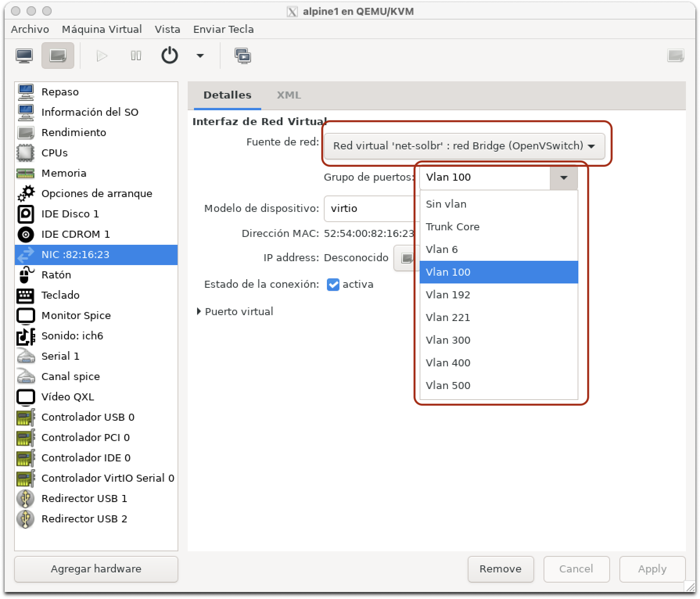Screen dimensions: 700x599
Task: Click the power shutdown icon
Action: pos(170,56)
